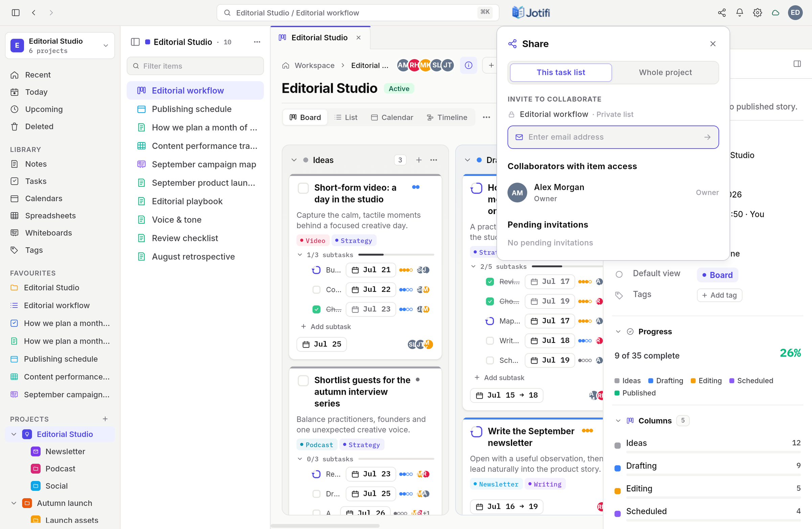Viewport: 812px width, 529px height.
Task: Click the Editing column progress bar
Action: point(713,498)
